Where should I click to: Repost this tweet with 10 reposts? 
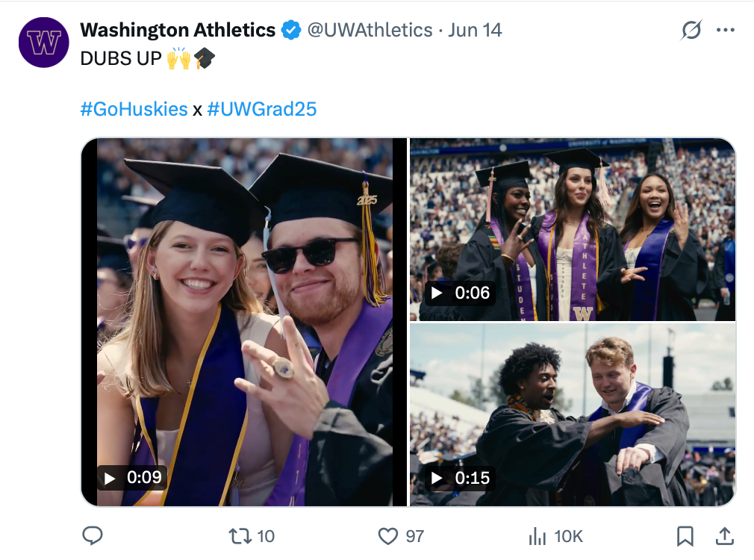[252, 536]
